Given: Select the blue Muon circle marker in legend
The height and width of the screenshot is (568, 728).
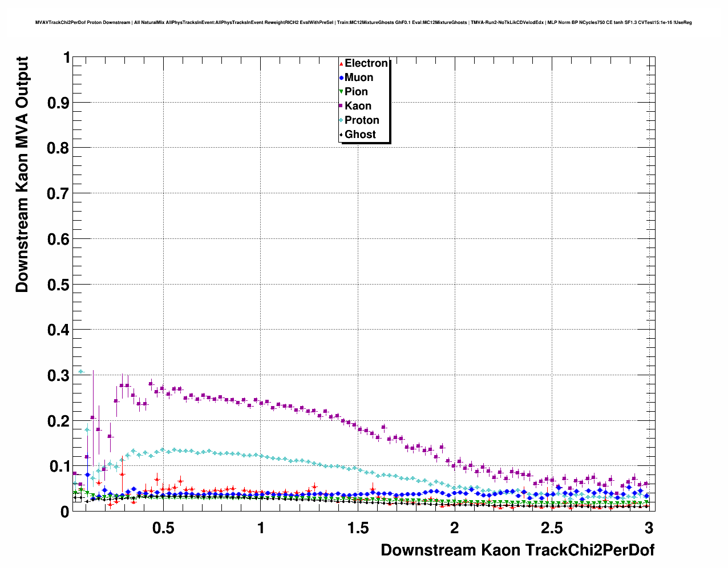Looking at the screenshot, I should (341, 78).
